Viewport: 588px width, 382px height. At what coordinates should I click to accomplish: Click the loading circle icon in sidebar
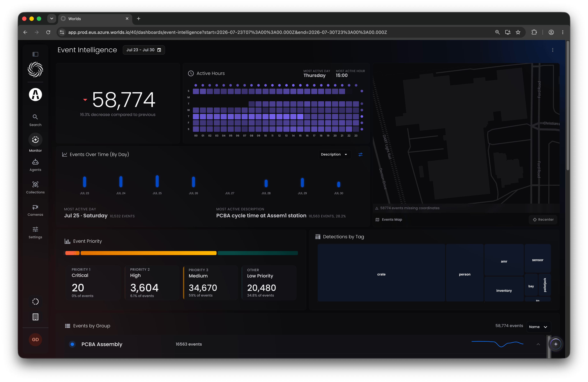[35, 302]
